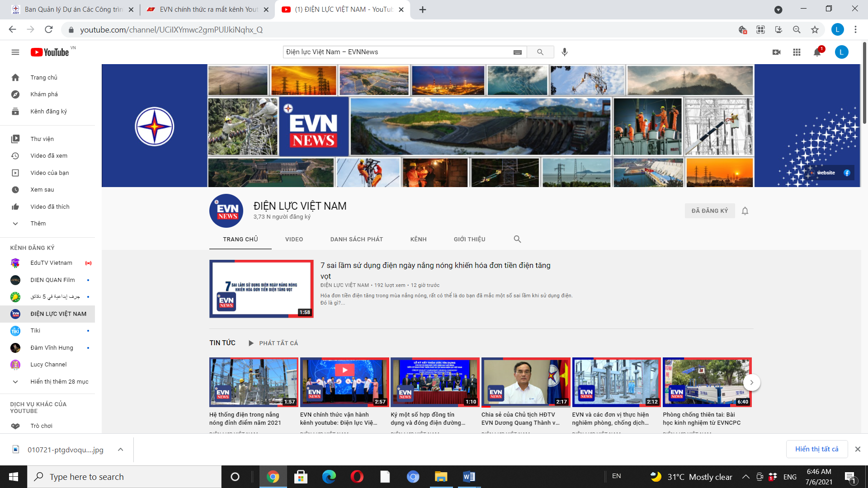Close the EVN chính thức ra mắt tab
Viewport: 868px width, 488px height.
coord(266,9)
